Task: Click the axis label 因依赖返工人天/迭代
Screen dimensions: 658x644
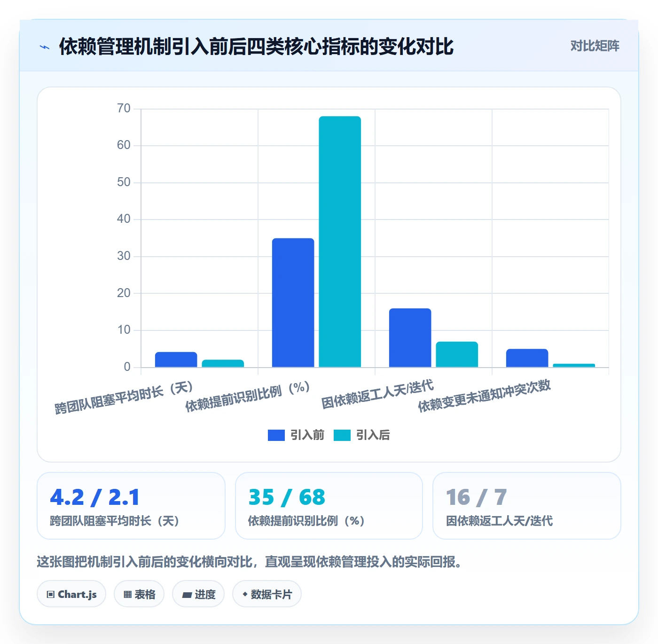Action: (377, 394)
